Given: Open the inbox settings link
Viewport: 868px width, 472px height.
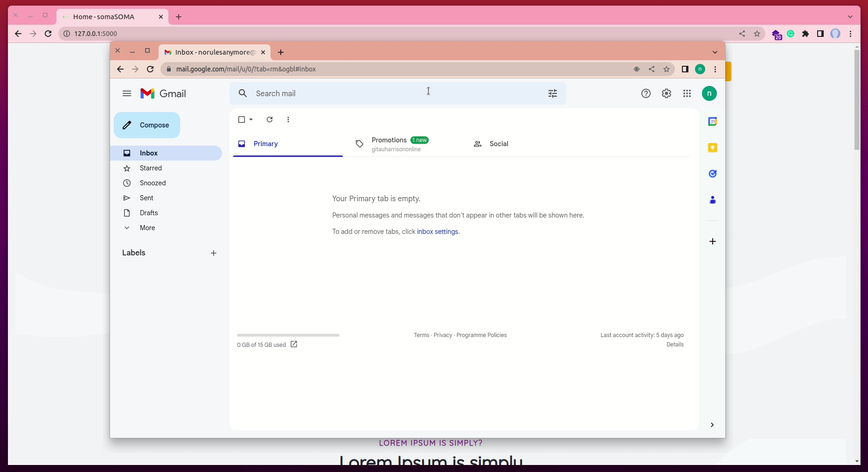Looking at the screenshot, I should [437, 232].
